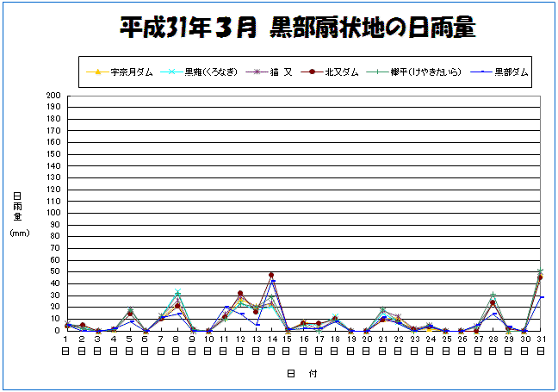Click the 150 label on the vertical axis
Image resolution: width=558 pixels, height=392 pixels.
click(x=53, y=154)
